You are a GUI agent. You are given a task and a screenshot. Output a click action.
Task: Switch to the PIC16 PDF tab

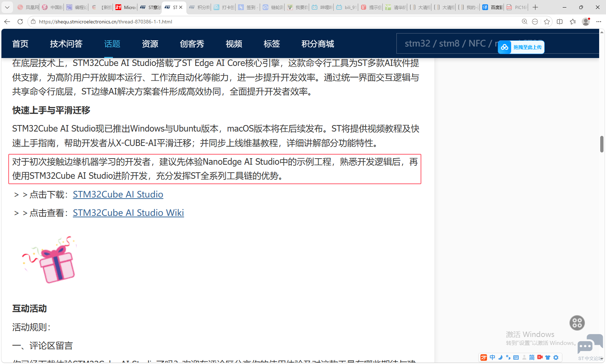click(517, 7)
